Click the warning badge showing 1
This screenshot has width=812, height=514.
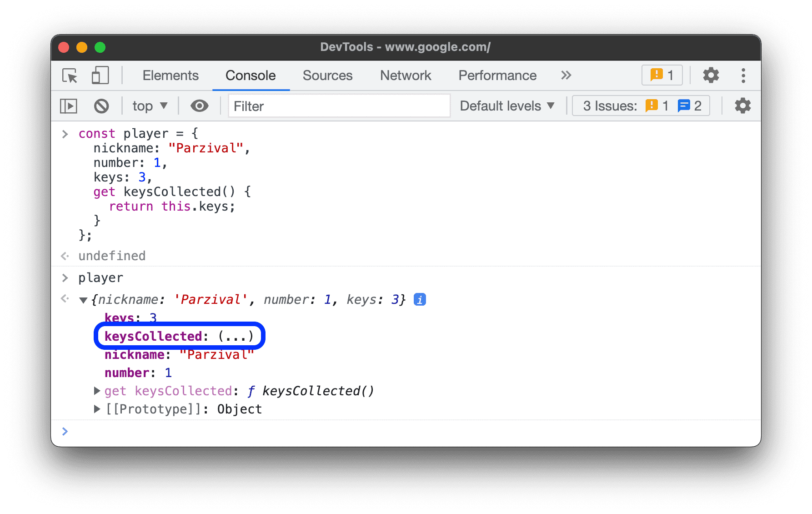coord(662,76)
